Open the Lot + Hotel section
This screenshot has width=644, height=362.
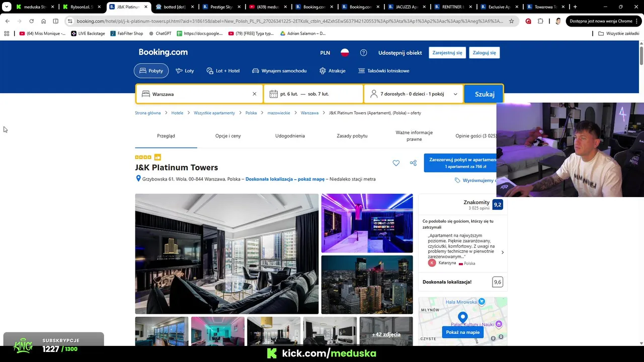[223, 71]
